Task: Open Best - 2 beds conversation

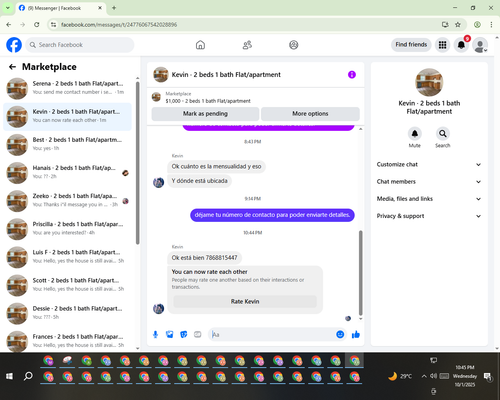Action: pos(67,145)
